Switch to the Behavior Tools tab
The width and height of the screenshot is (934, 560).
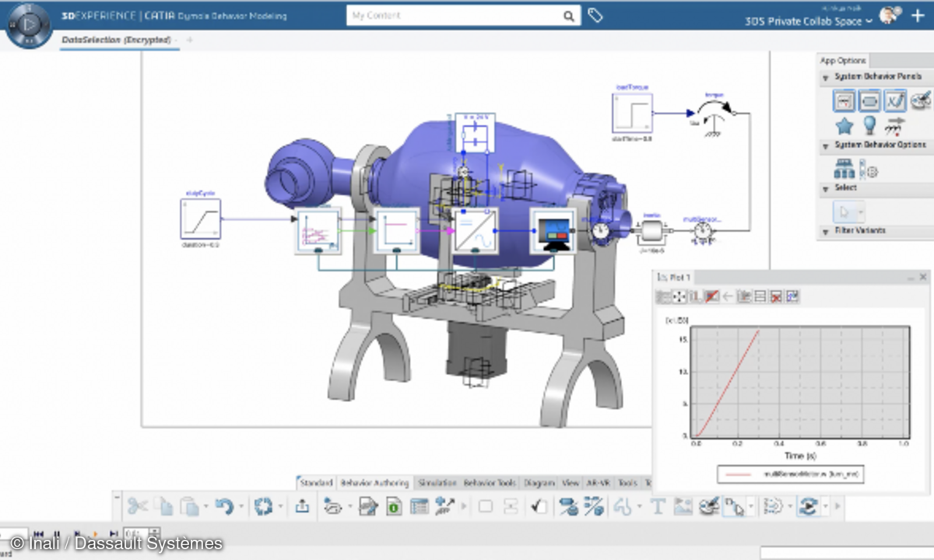(x=490, y=483)
